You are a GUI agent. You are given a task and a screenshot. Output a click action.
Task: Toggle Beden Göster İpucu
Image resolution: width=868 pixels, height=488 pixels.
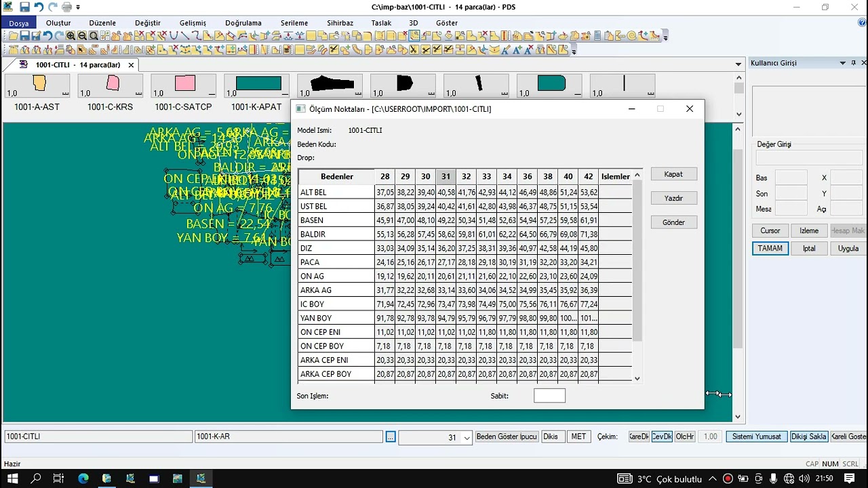(507, 437)
